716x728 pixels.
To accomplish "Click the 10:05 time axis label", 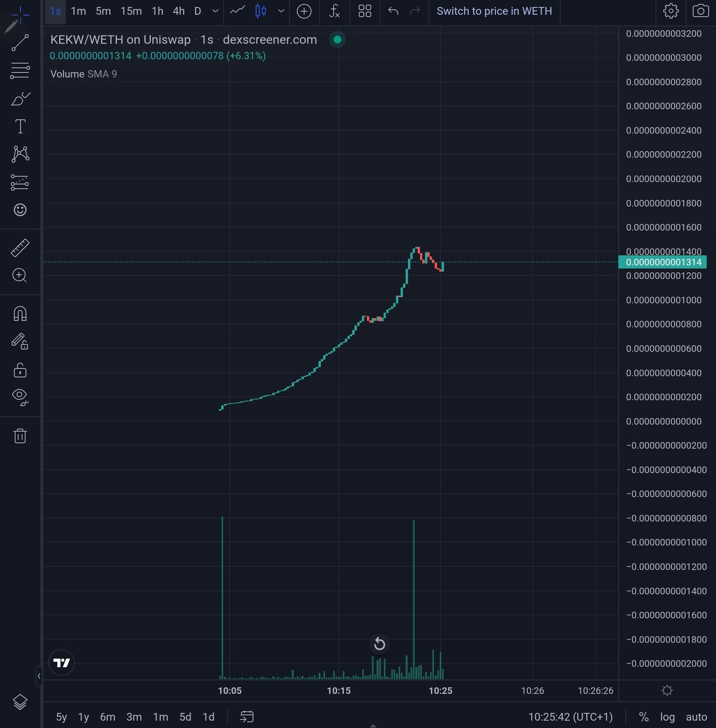I will coord(229,691).
